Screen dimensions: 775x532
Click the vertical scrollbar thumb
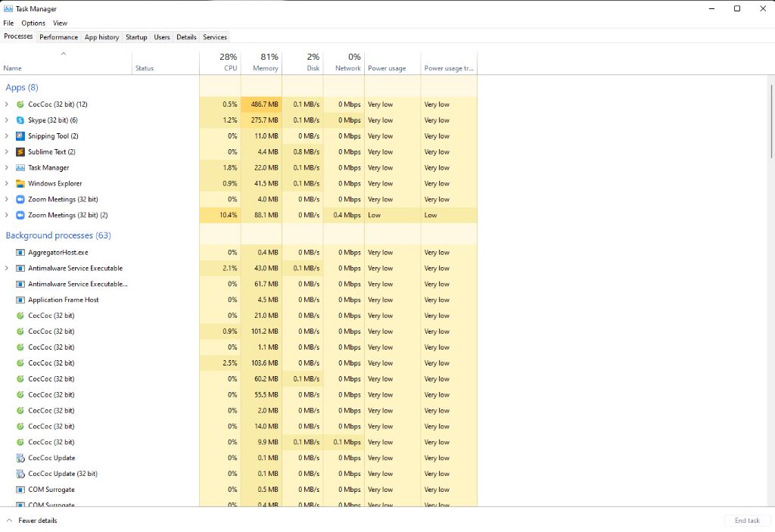(771, 122)
